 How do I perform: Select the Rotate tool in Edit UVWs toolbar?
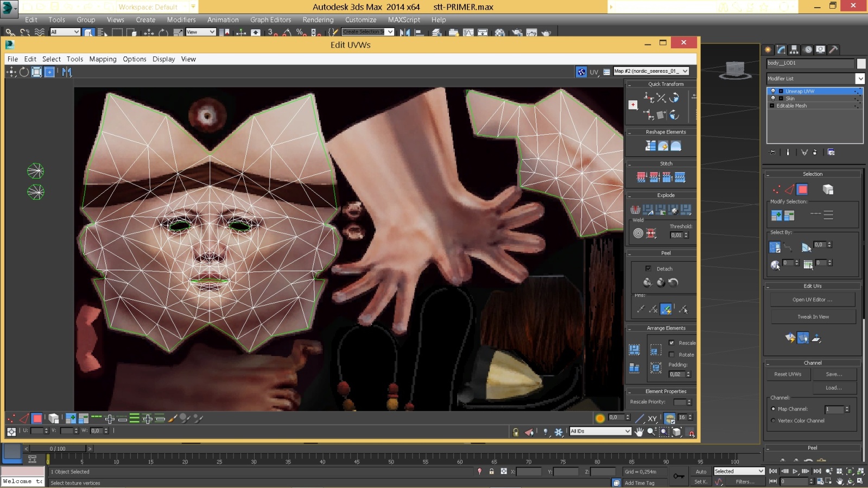[24, 72]
